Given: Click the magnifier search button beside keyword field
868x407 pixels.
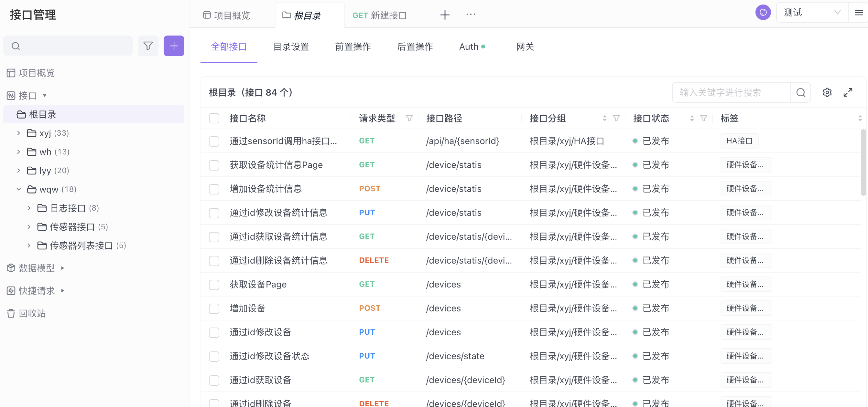Looking at the screenshot, I should pos(801,92).
